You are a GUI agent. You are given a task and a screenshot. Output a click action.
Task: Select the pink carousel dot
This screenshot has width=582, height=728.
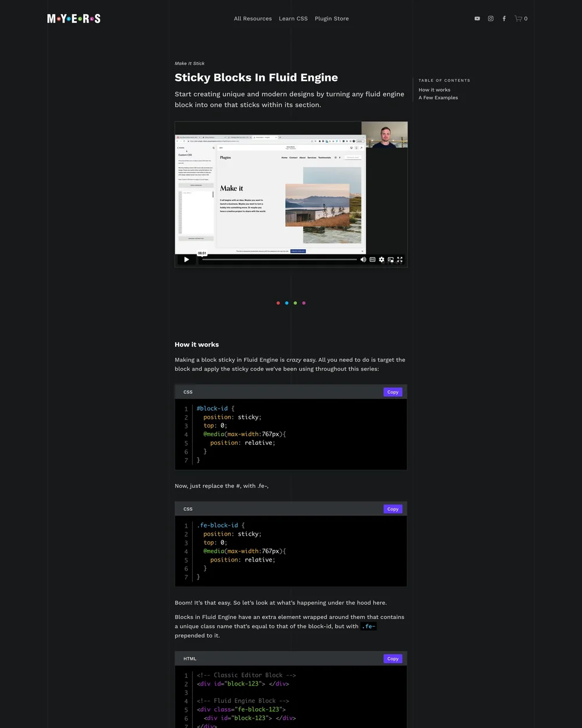(303, 303)
